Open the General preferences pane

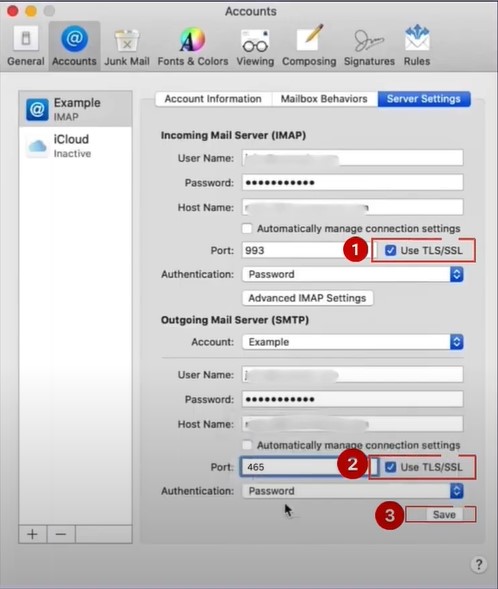pos(26,46)
